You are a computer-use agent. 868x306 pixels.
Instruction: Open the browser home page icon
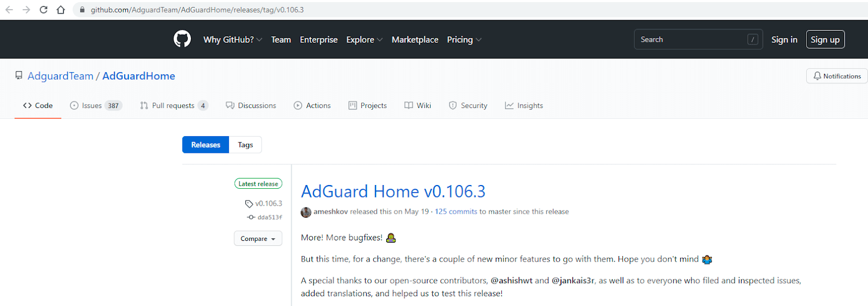click(x=61, y=10)
